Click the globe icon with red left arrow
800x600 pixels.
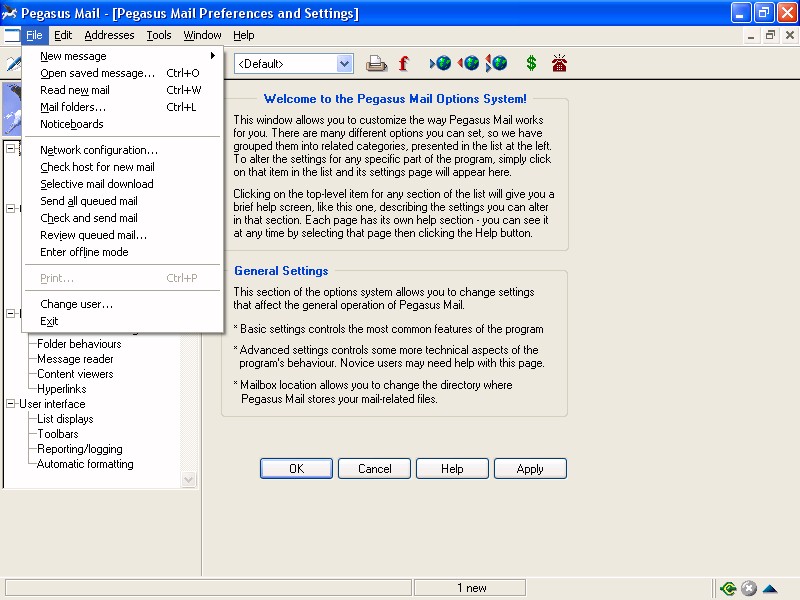(468, 63)
